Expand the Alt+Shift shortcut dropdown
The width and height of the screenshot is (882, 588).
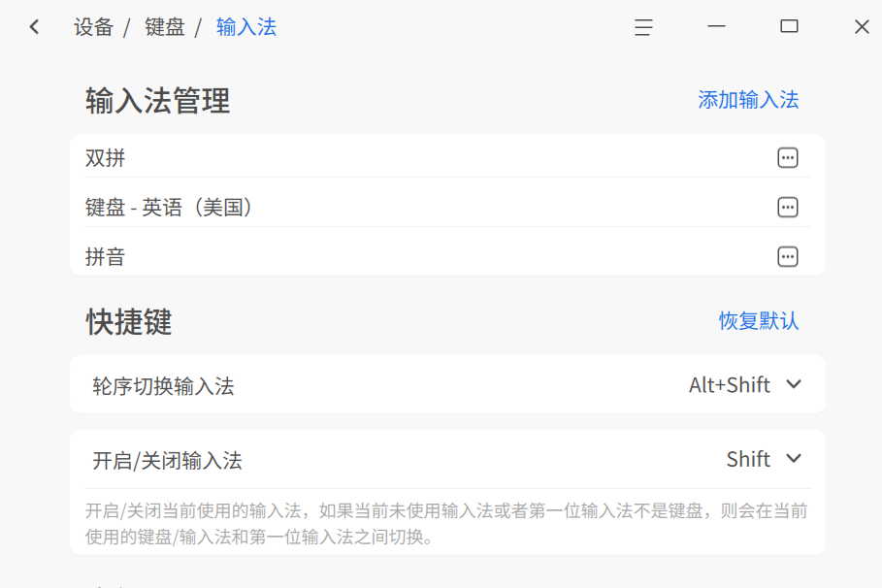pos(745,385)
